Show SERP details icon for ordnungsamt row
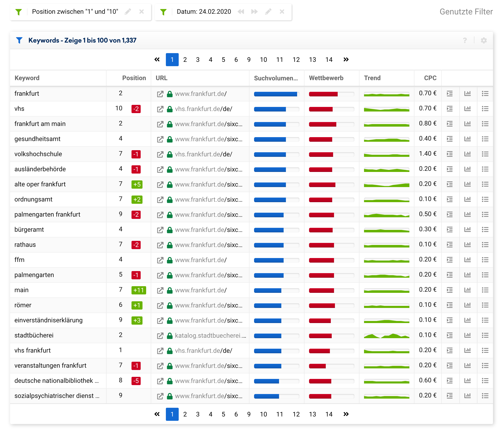This screenshot has height=435, width=504. click(450, 199)
